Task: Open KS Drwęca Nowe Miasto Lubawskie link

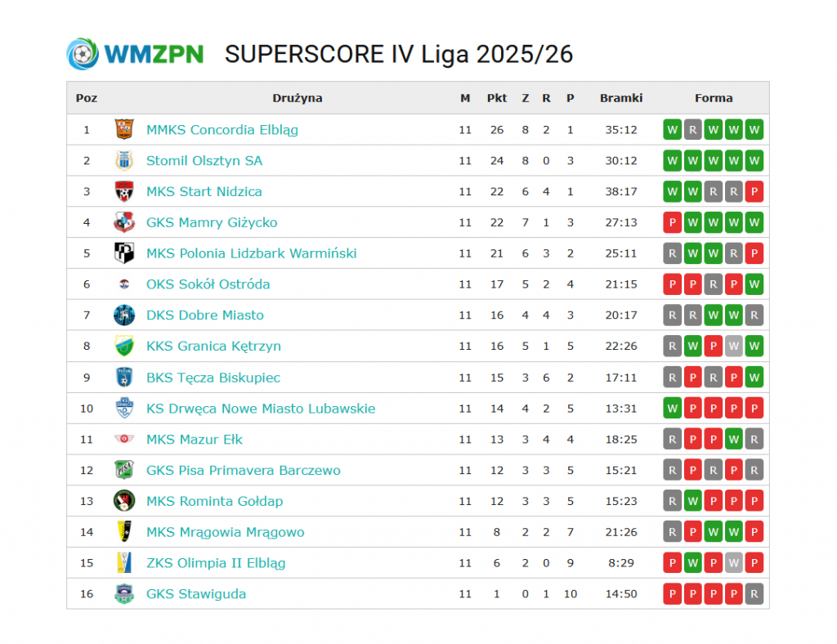Action: point(261,409)
